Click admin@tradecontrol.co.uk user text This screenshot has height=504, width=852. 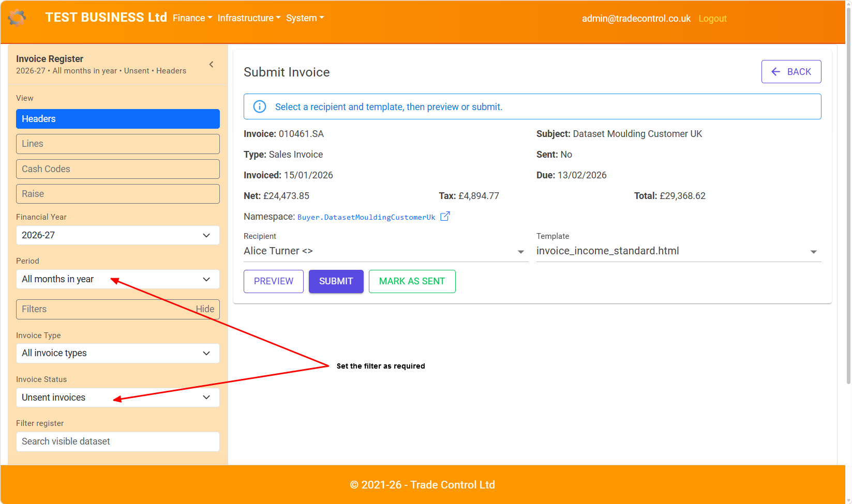(636, 19)
